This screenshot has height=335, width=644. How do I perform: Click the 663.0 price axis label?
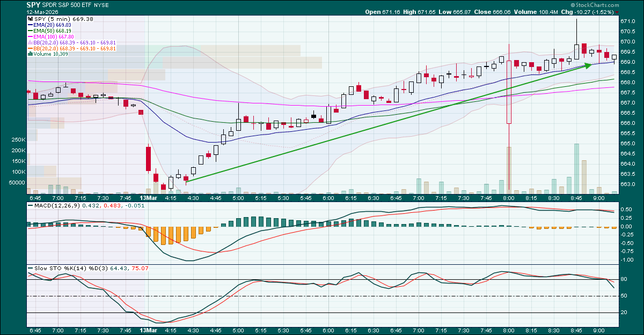(x=628, y=184)
